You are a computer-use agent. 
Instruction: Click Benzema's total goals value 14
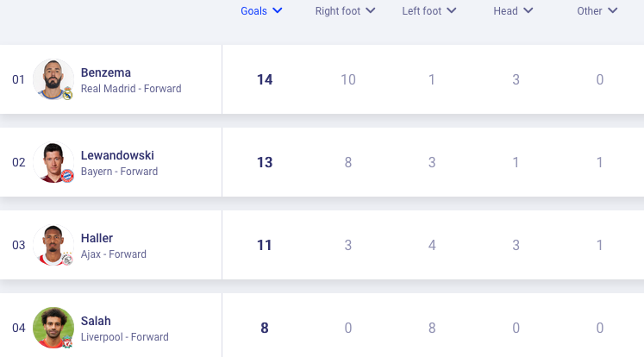point(265,79)
